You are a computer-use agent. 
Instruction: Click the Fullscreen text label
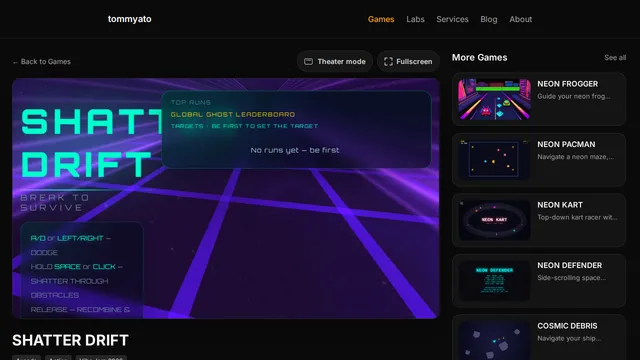414,62
